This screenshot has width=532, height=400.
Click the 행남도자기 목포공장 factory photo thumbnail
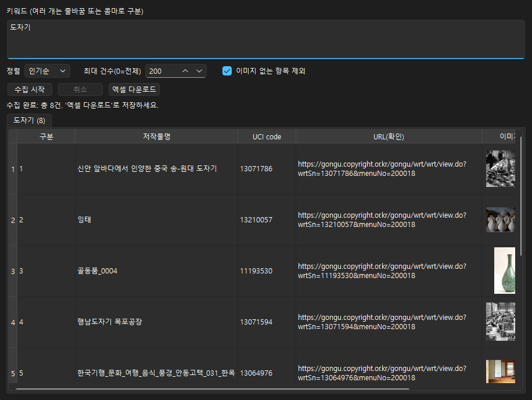(501, 322)
